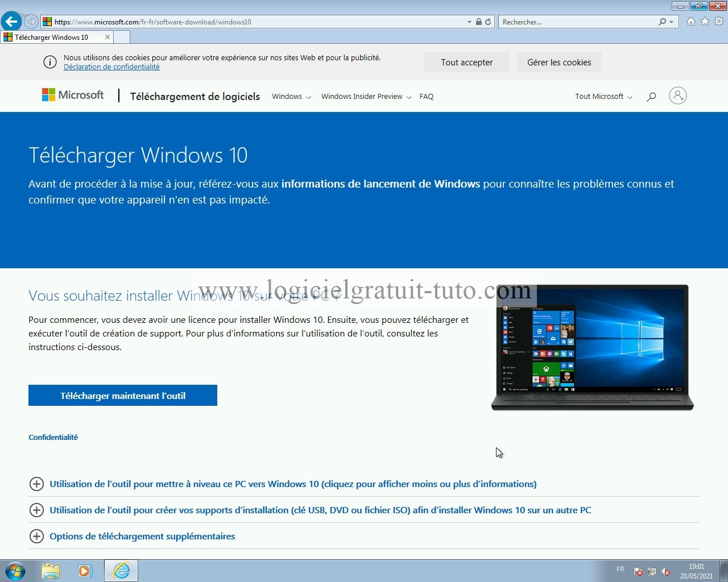728x582 pixels.
Task: Open Windows Explorer from taskbar
Action: (x=51, y=571)
